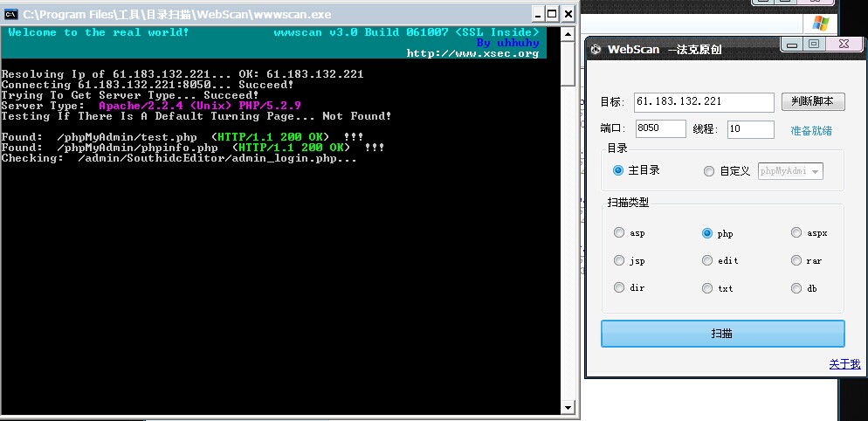Choose dir scan type
868x421 pixels.
(619, 287)
